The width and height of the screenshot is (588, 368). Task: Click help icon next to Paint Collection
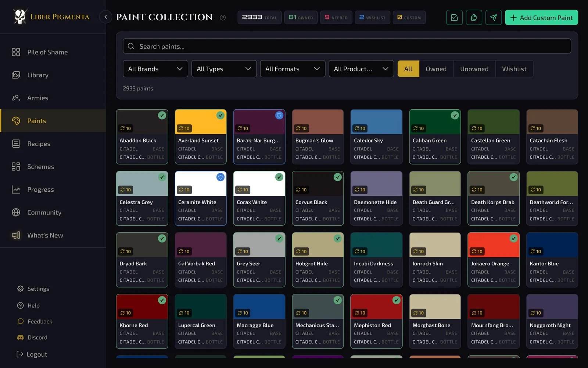point(223,17)
